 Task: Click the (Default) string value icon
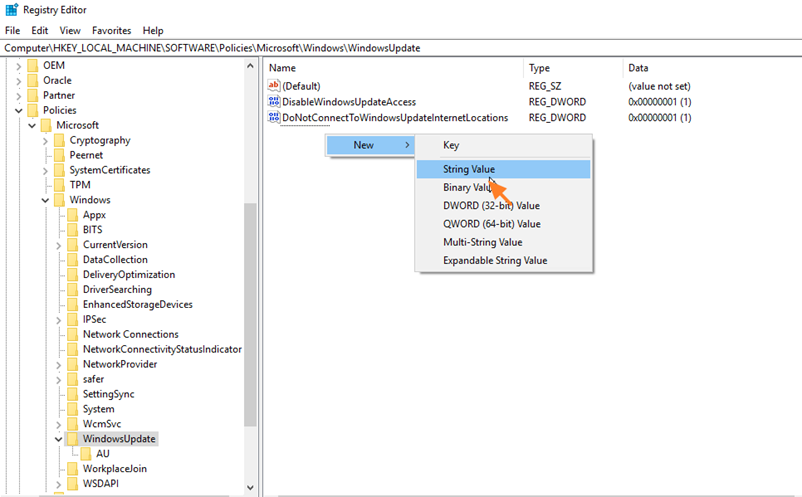pos(274,86)
